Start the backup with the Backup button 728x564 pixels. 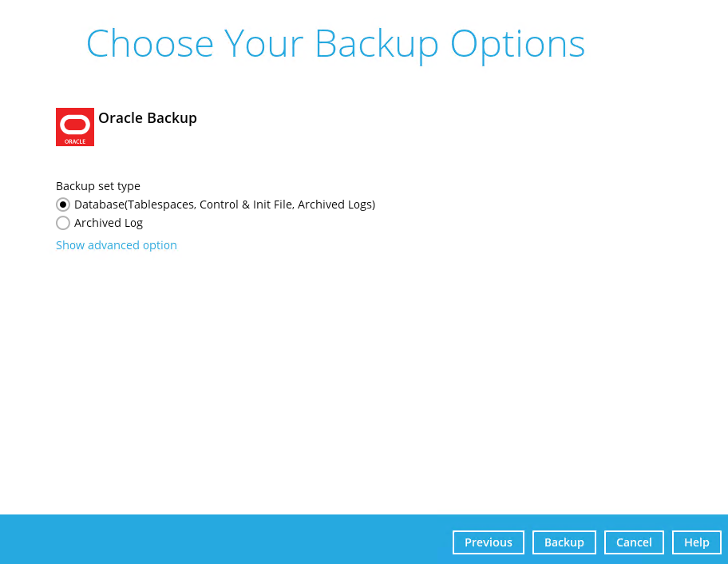(x=564, y=542)
